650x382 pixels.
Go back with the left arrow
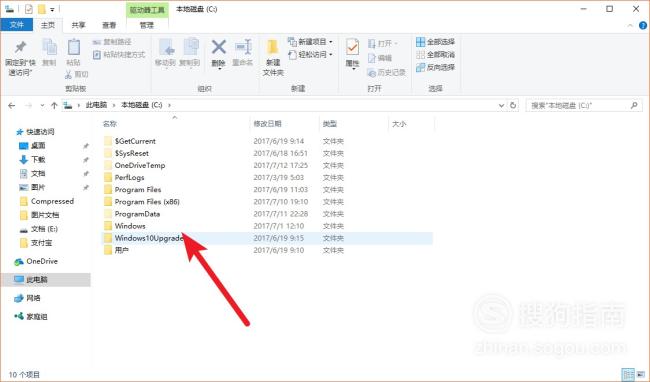[x=12, y=106]
